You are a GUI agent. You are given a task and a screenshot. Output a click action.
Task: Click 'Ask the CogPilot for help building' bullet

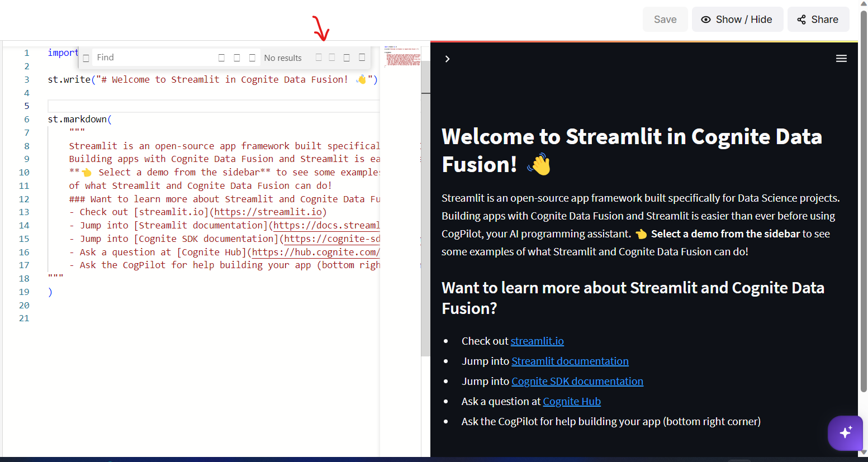point(611,421)
